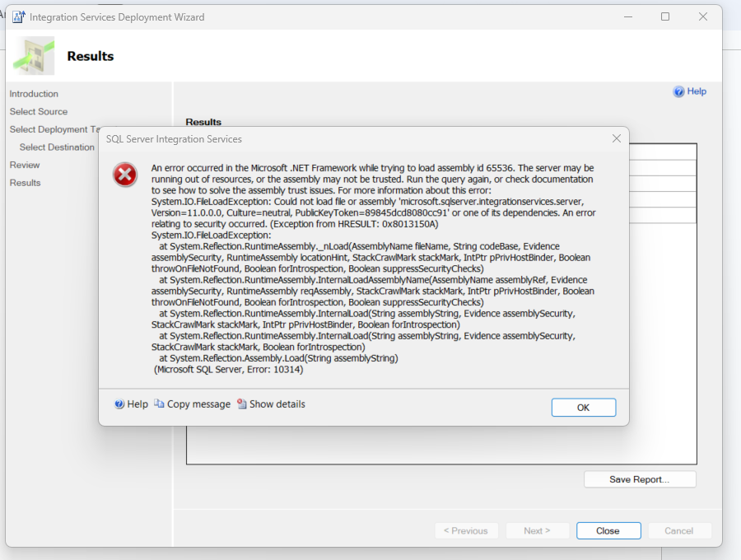Maximize the Deployment Wizard window
Screen dimensions: 741x560
click(x=665, y=16)
